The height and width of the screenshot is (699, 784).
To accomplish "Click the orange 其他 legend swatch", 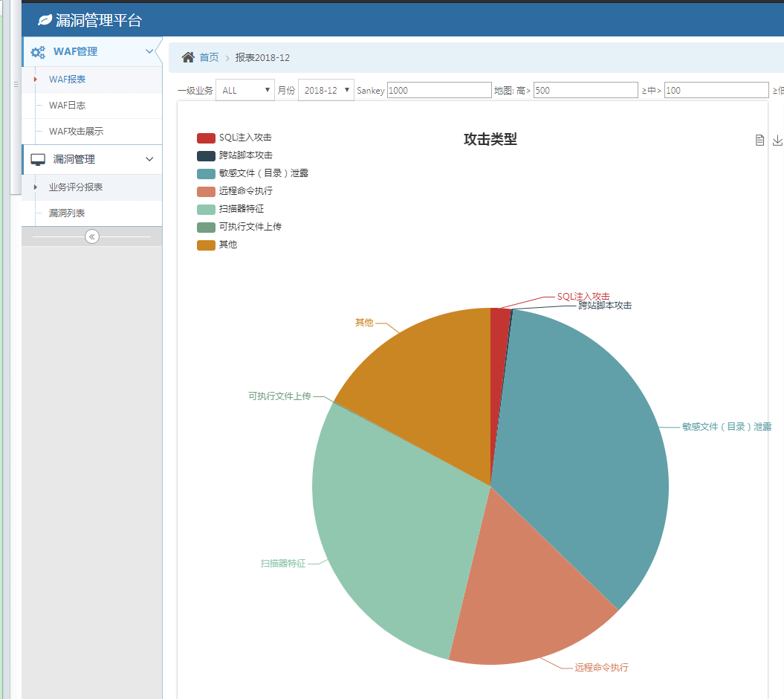I will 206,245.
